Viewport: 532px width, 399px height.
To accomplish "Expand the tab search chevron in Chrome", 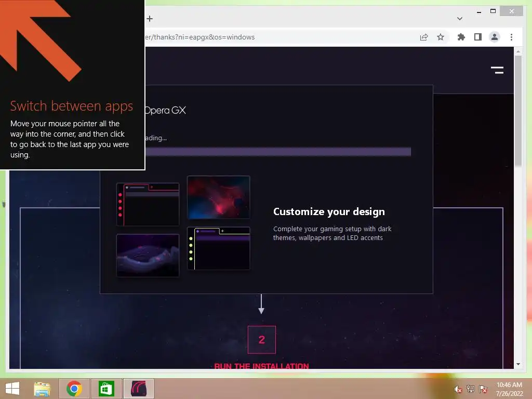I will pyautogui.click(x=459, y=19).
